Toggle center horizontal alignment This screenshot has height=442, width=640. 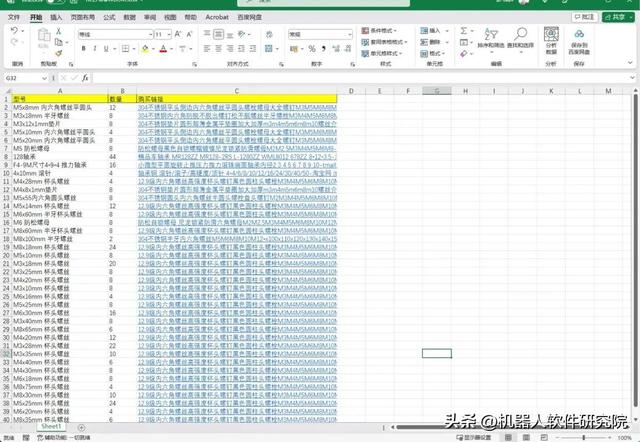pos(218,49)
